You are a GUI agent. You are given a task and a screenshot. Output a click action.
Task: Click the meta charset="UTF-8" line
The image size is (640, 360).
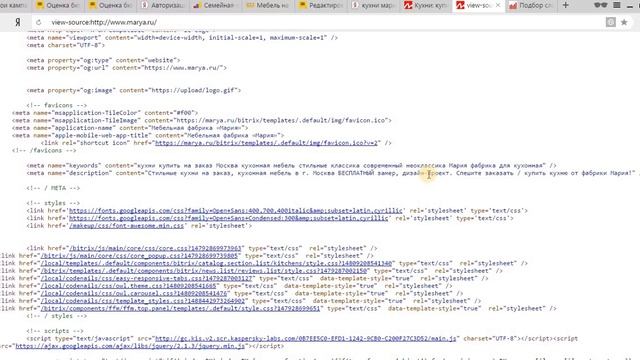[x=66, y=45]
